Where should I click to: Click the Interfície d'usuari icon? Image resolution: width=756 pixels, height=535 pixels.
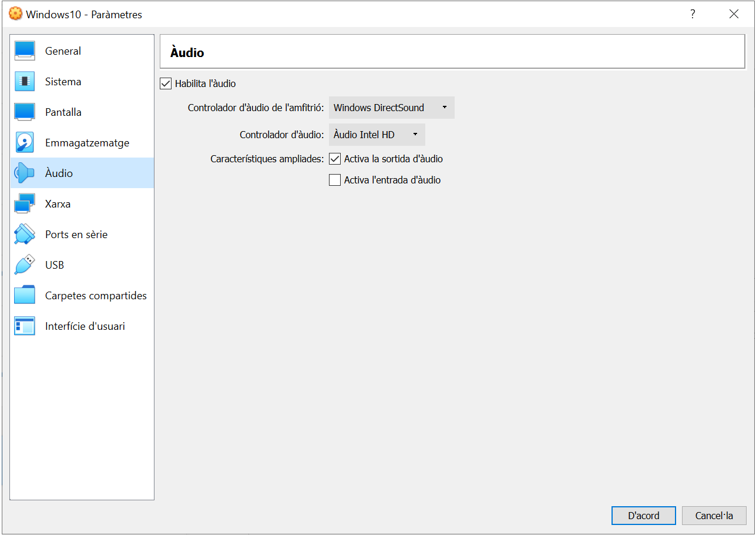(25, 326)
